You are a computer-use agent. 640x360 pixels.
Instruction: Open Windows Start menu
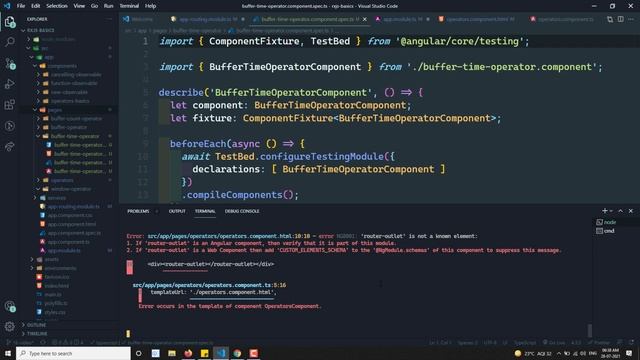click(x=8, y=353)
